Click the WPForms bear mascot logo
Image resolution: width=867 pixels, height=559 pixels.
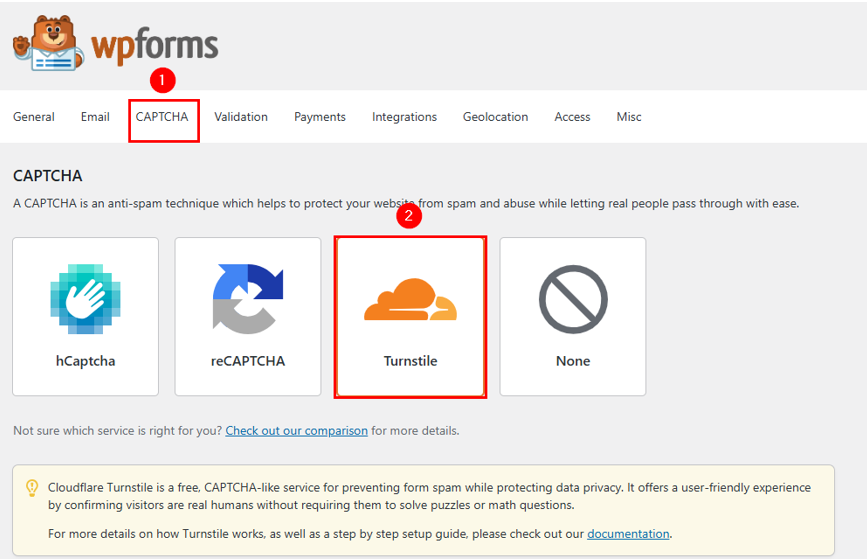(x=48, y=44)
